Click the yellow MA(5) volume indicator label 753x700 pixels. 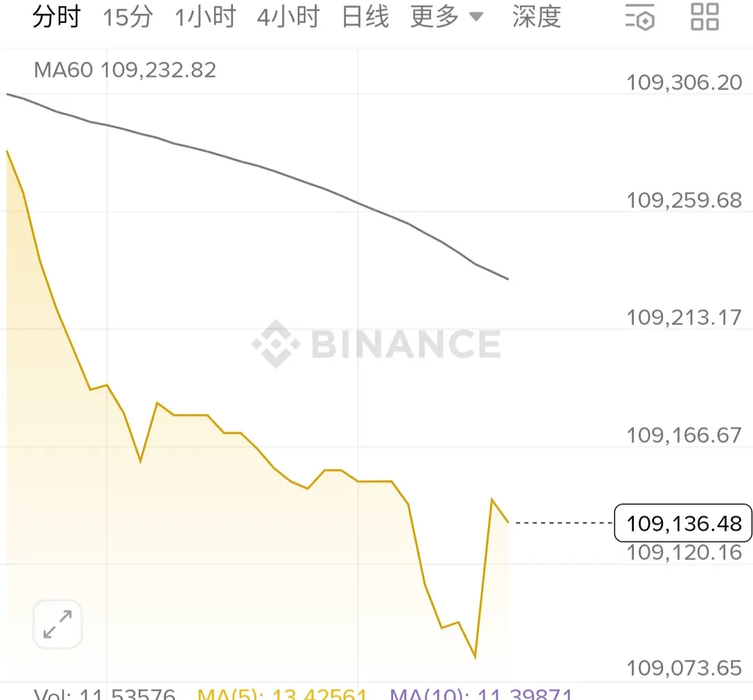[x=282, y=693]
